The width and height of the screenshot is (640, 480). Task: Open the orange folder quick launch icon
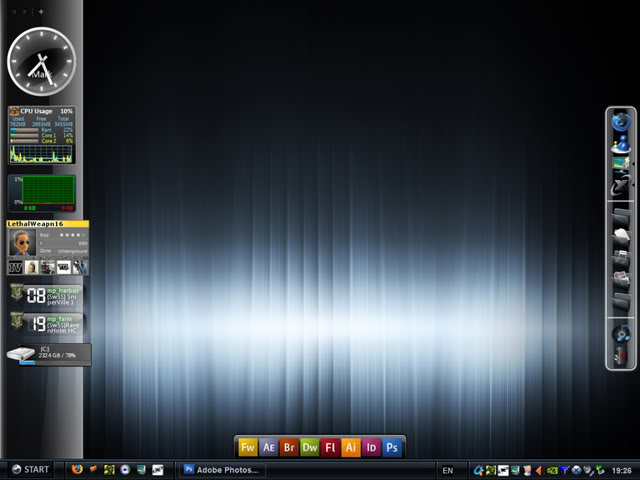[93, 469]
